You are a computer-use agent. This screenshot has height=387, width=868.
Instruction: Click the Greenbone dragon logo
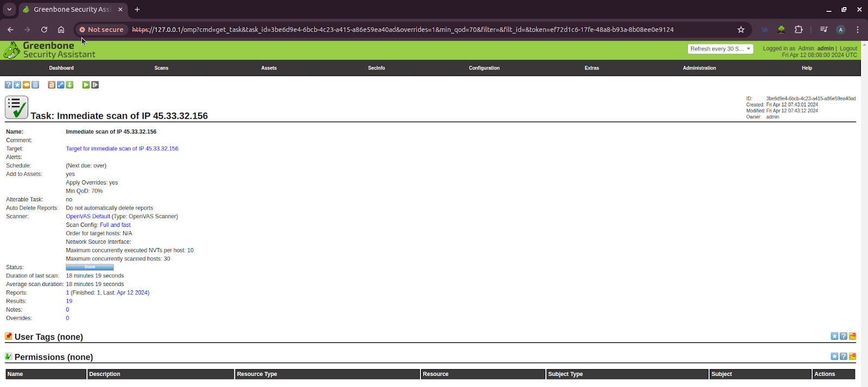point(11,50)
